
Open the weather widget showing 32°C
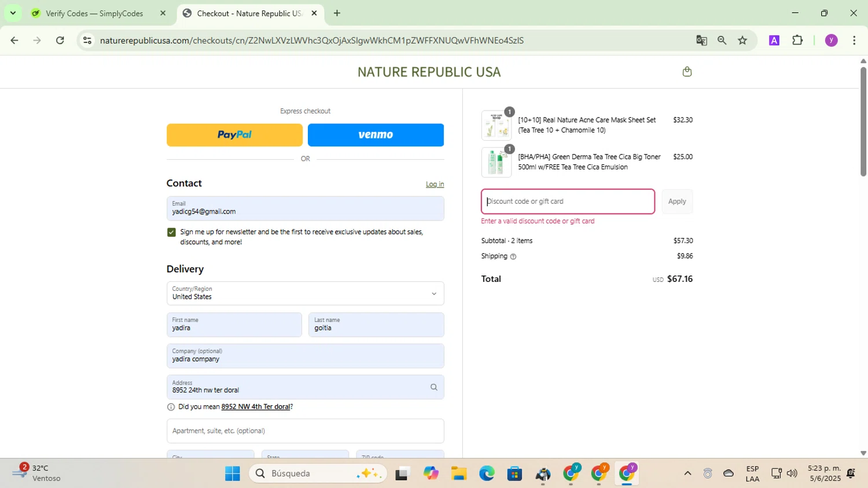point(38,473)
